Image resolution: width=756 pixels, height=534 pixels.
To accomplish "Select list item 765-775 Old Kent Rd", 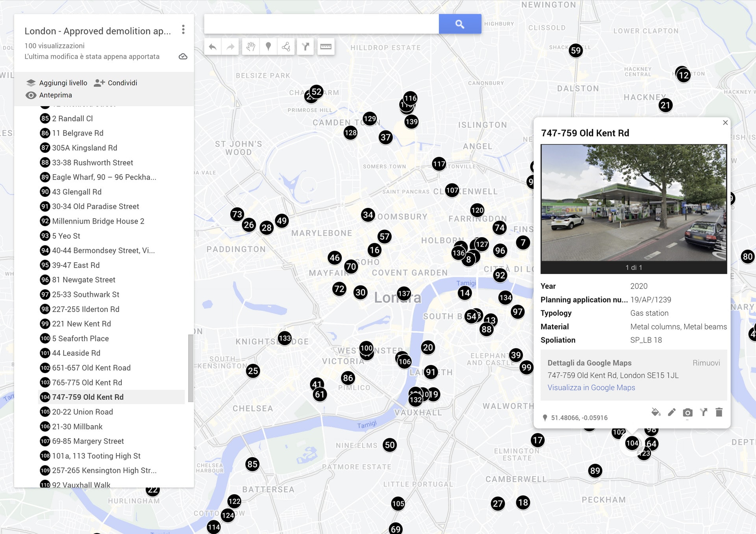I will 111,382.
